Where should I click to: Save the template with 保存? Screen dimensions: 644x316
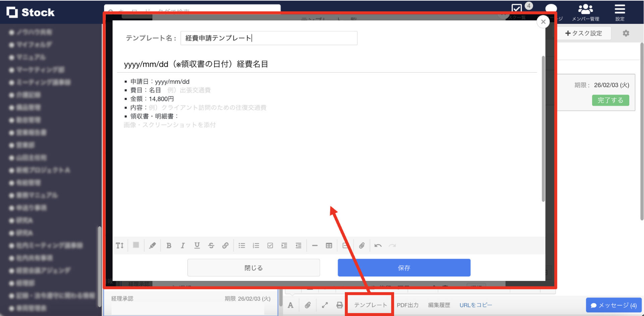coord(404,267)
